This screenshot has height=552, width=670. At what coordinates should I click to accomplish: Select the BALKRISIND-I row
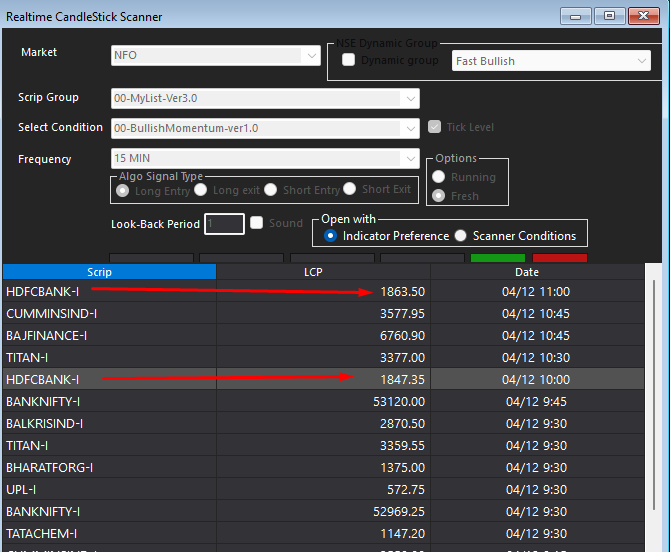[x=323, y=423]
